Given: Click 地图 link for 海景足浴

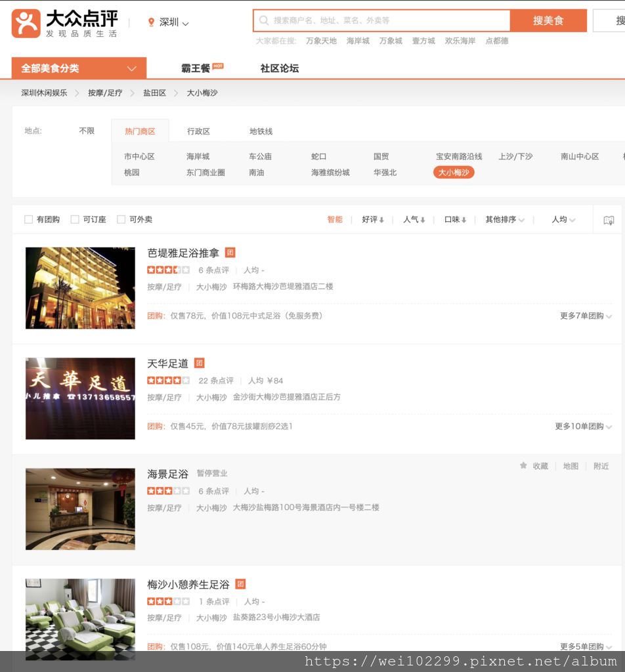Looking at the screenshot, I should coord(571,466).
